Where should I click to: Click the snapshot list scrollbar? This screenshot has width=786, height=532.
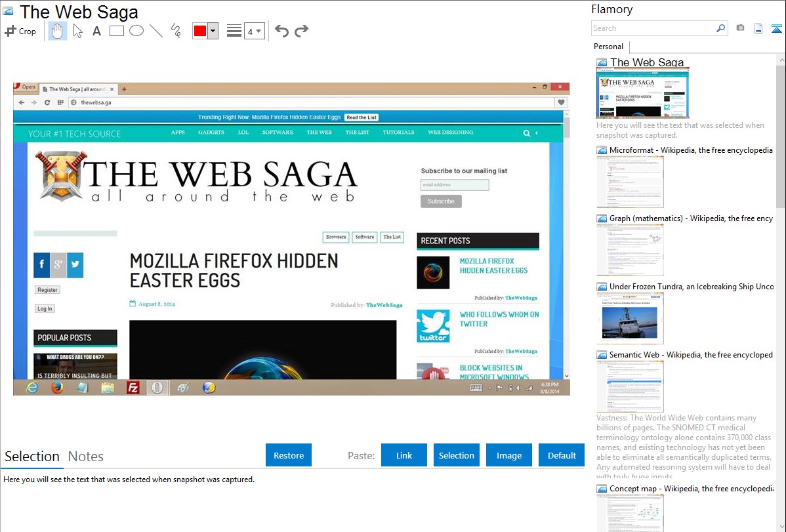[781, 135]
